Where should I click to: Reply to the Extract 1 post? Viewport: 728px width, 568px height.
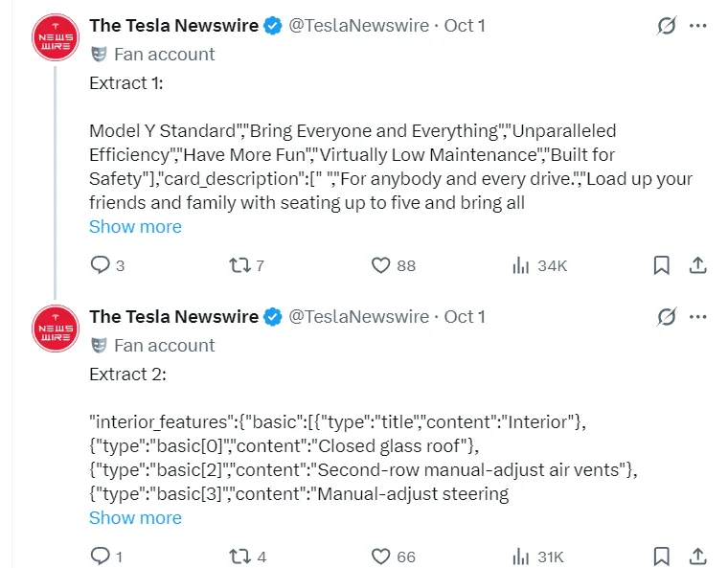(101, 265)
